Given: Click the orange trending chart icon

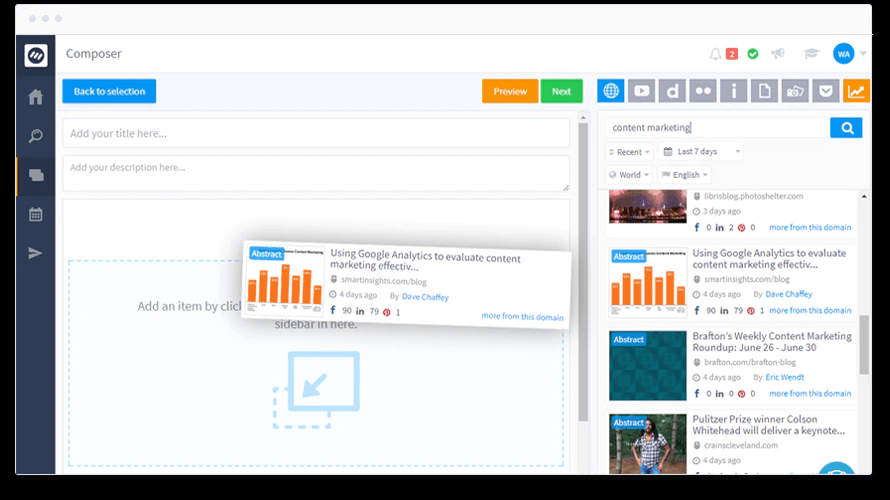Looking at the screenshot, I should [x=856, y=91].
